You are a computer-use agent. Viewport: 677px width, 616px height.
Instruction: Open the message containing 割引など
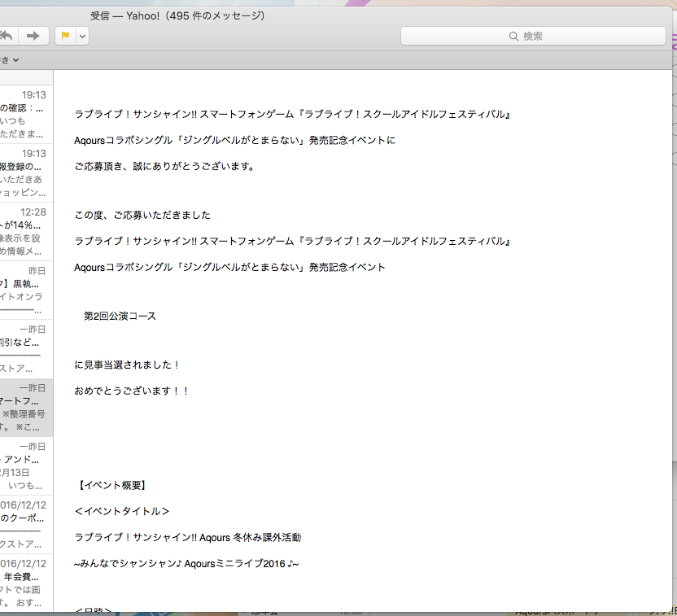pos(26,349)
